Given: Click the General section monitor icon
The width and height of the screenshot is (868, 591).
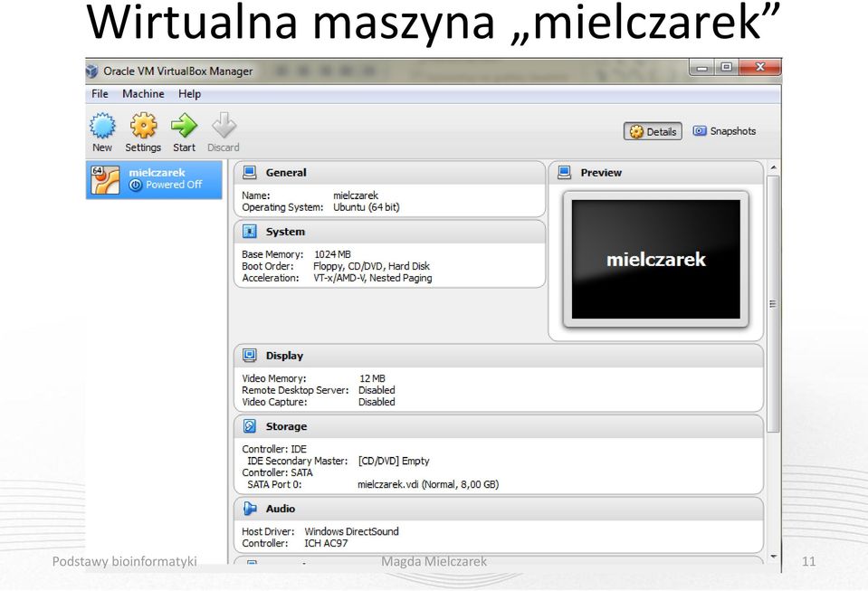Looking at the screenshot, I should (x=250, y=173).
